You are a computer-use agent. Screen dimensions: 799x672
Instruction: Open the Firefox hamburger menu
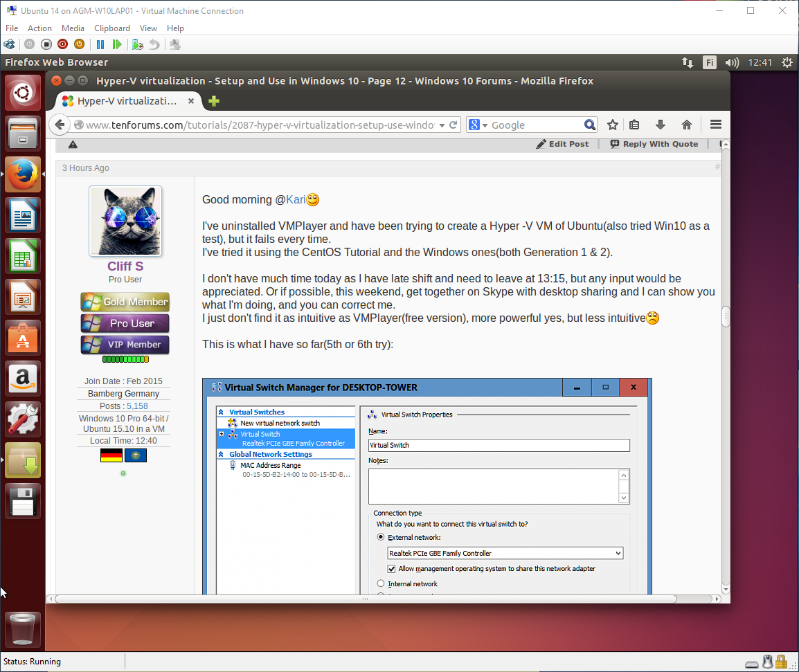point(715,125)
